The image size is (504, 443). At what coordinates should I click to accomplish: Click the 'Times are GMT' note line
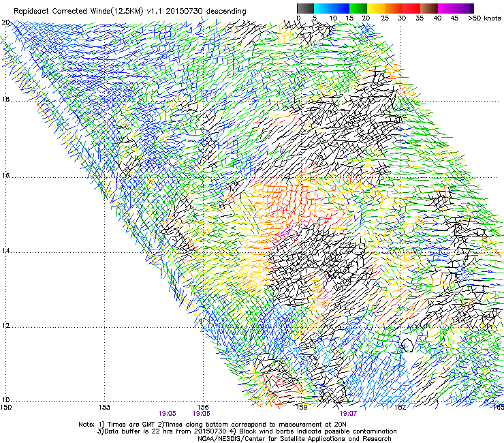click(x=212, y=425)
